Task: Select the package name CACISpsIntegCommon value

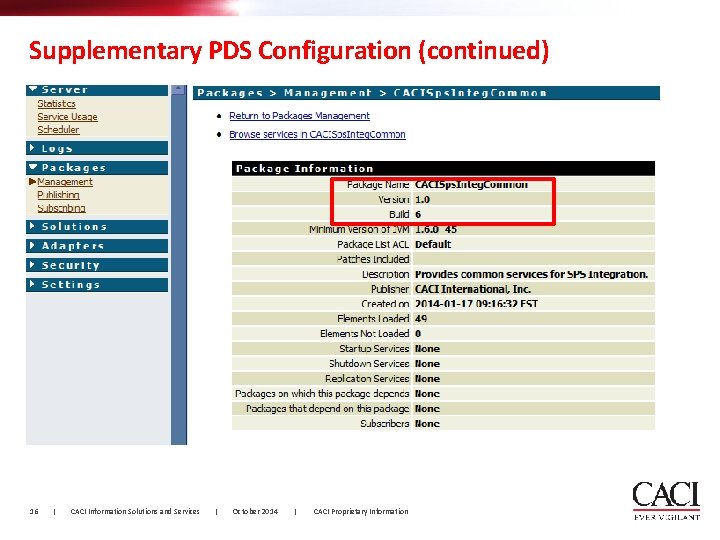Action: pos(471,185)
